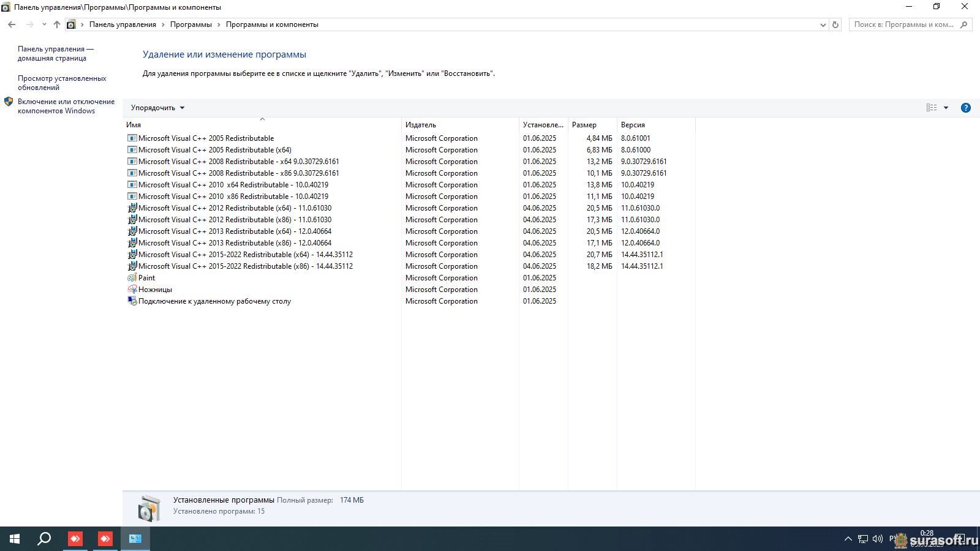The image size is (980, 551).
Task: Click the Forward arrow in navigation bar
Action: pyautogui.click(x=29, y=24)
